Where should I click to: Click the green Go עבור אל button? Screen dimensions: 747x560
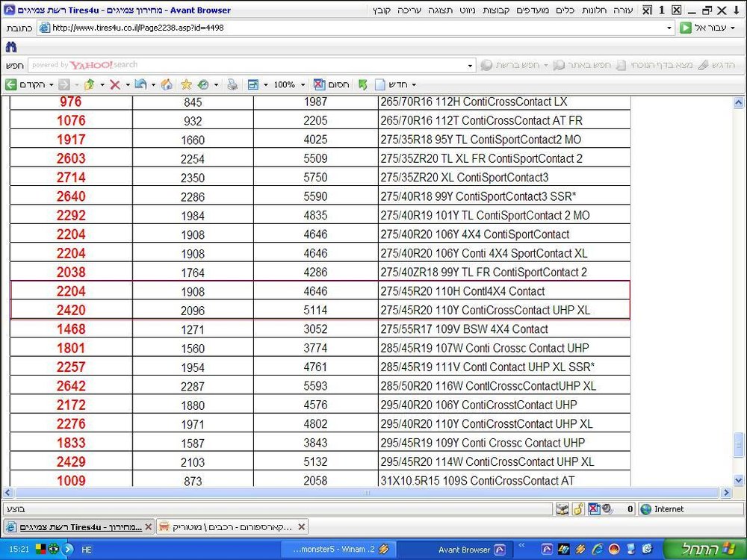[686, 28]
